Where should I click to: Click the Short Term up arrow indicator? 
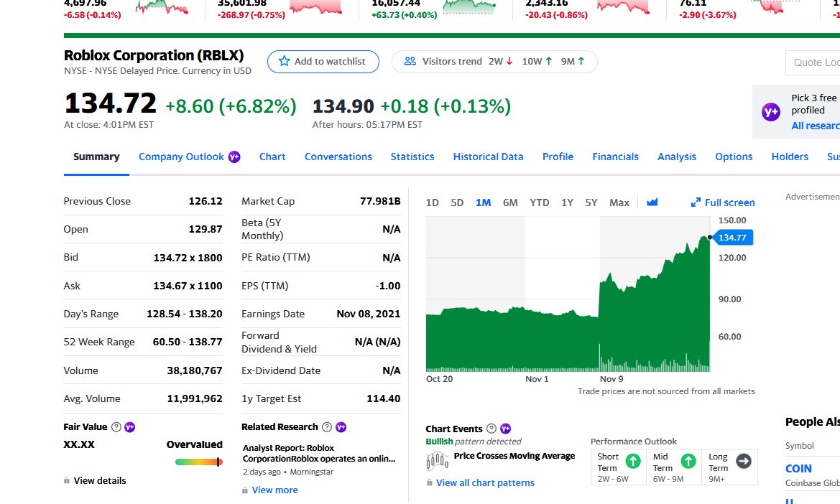[x=633, y=461]
